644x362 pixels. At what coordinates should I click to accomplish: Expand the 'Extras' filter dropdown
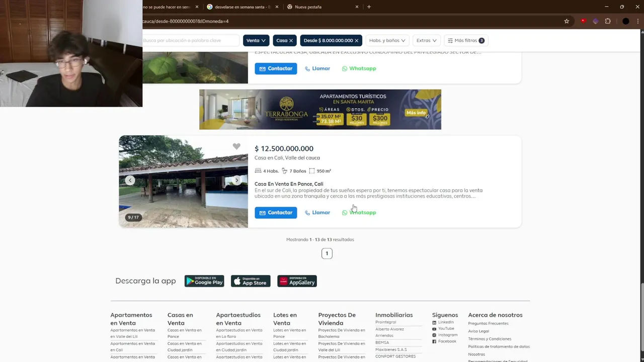pyautogui.click(x=427, y=41)
